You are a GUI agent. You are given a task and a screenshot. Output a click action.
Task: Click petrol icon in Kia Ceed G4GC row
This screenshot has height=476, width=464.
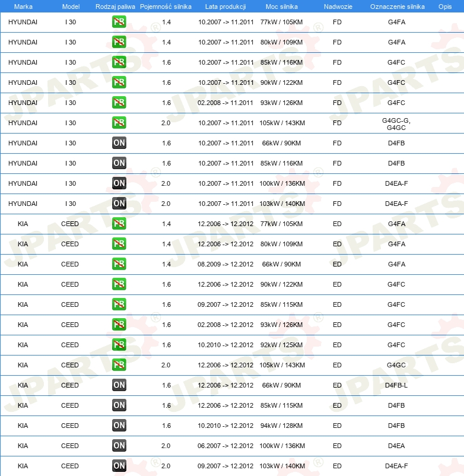click(119, 365)
